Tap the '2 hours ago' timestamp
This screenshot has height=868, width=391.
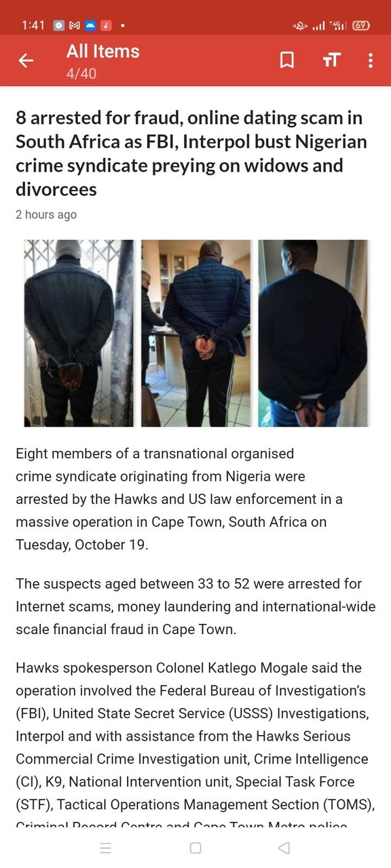(x=46, y=214)
